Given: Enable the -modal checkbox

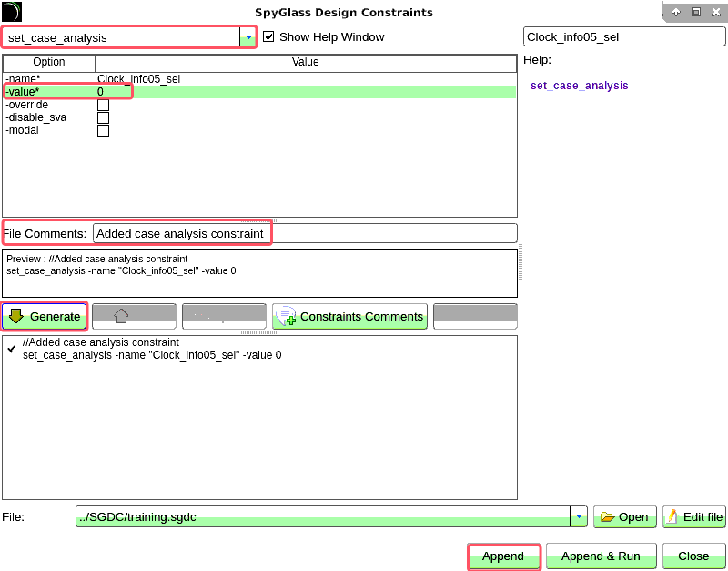Looking at the screenshot, I should tap(103, 130).
